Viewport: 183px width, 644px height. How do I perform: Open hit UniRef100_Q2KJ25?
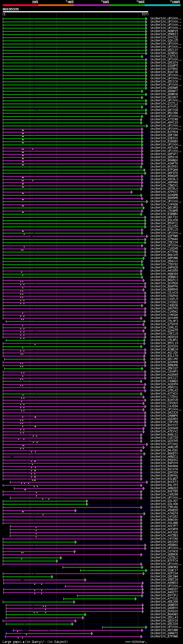(164, 41)
